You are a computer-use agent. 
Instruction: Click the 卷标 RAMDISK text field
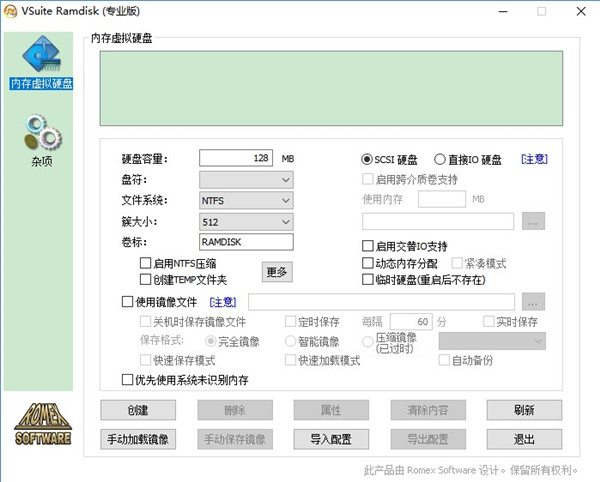coord(245,242)
